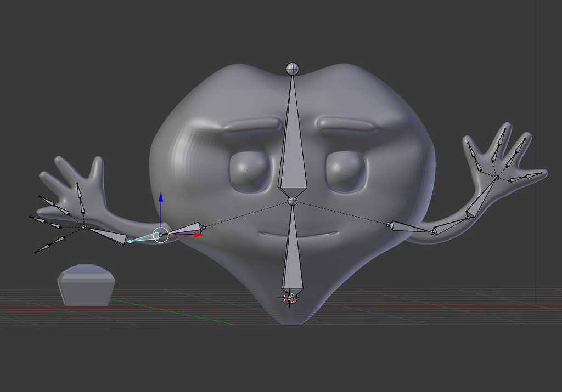This screenshot has width=562, height=392.
Task: Click the 3D cursor at the heart's bottom tip
Action: [x=289, y=298]
